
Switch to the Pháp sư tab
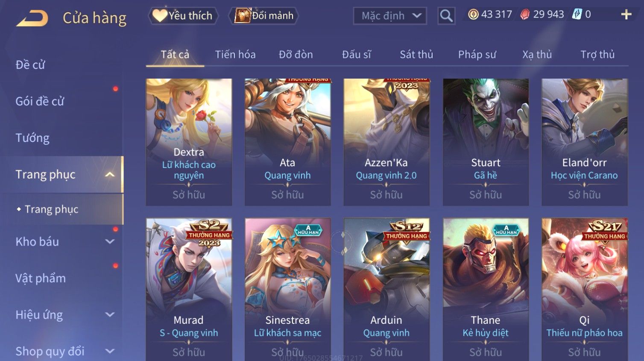(x=477, y=55)
